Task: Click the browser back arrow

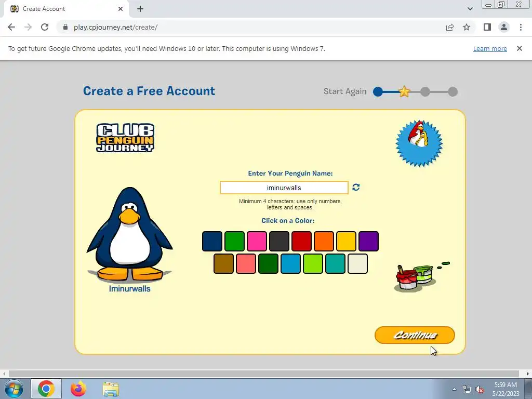Action: click(11, 27)
